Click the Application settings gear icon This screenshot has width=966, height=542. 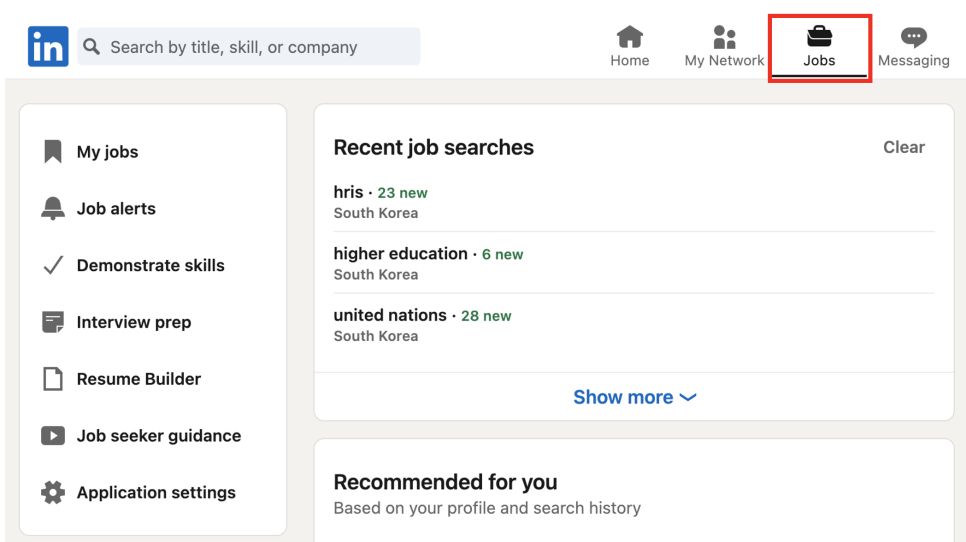tap(53, 492)
